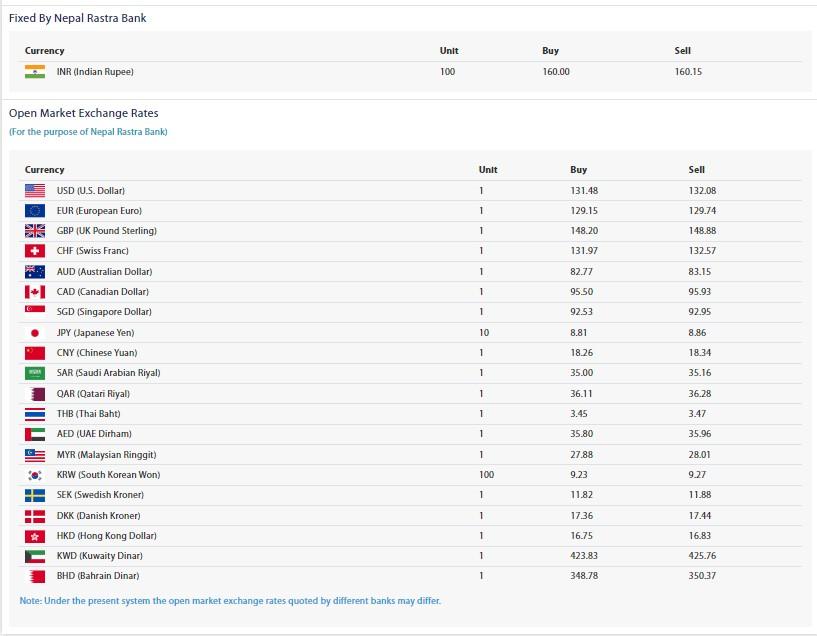Click the Canadian flag icon for CAD
This screenshot has height=636, width=817.
(35, 292)
